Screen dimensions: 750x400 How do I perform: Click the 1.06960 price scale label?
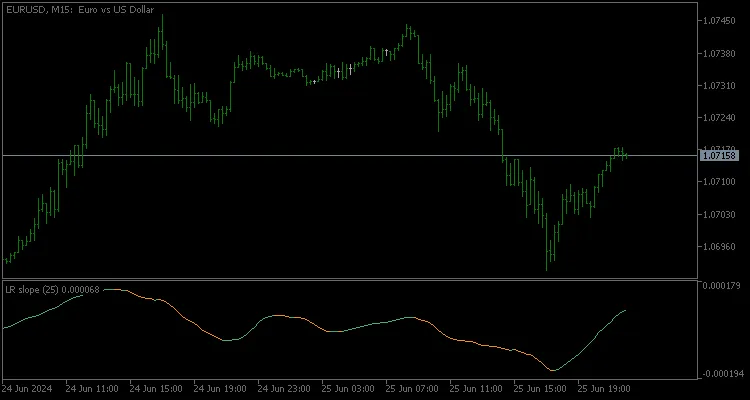pos(719,246)
